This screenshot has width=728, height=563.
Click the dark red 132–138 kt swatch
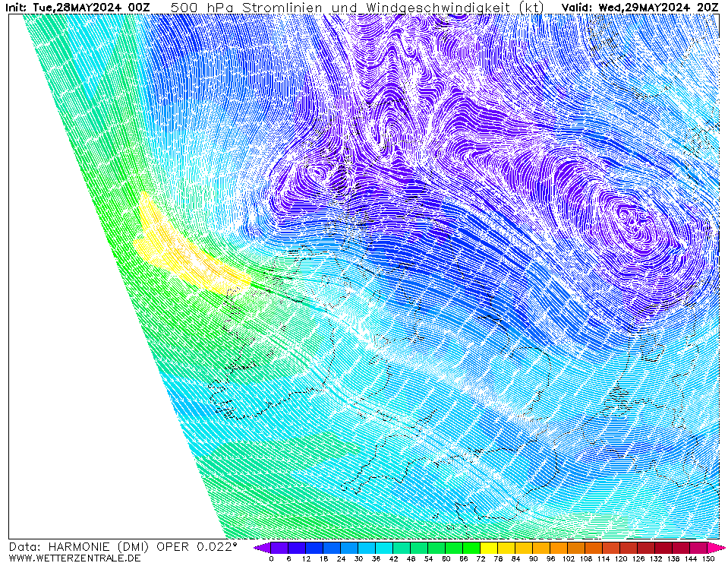pyautogui.click(x=664, y=548)
